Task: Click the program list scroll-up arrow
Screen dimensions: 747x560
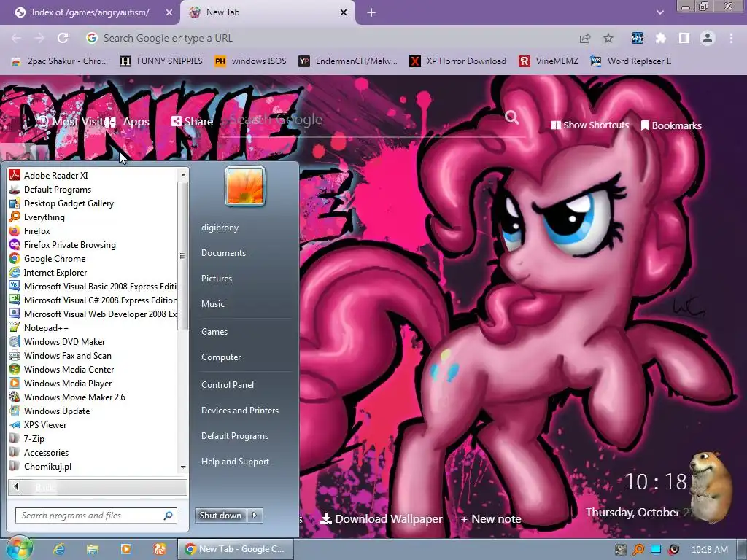Action: click(x=183, y=175)
